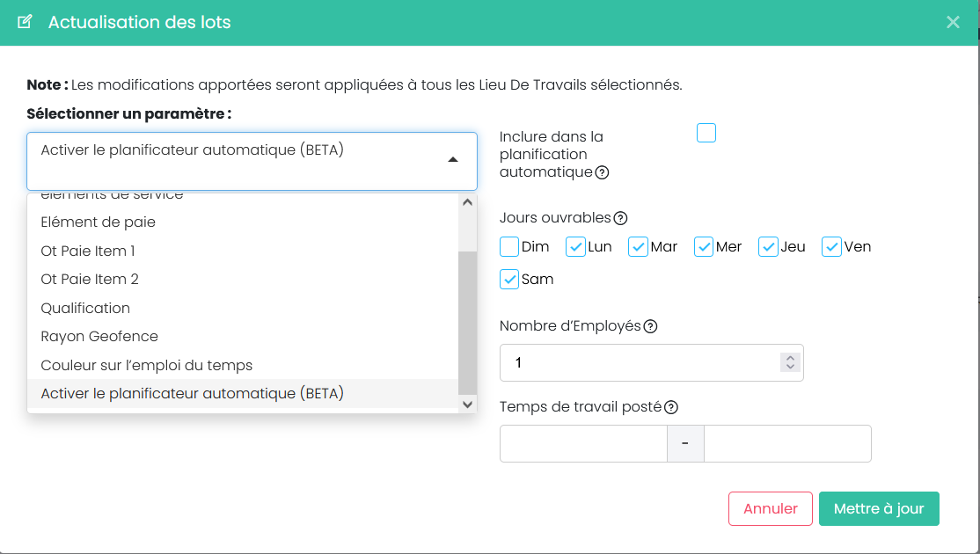Toggle the Sam checkbox
The height and width of the screenshot is (554, 980).
click(509, 280)
